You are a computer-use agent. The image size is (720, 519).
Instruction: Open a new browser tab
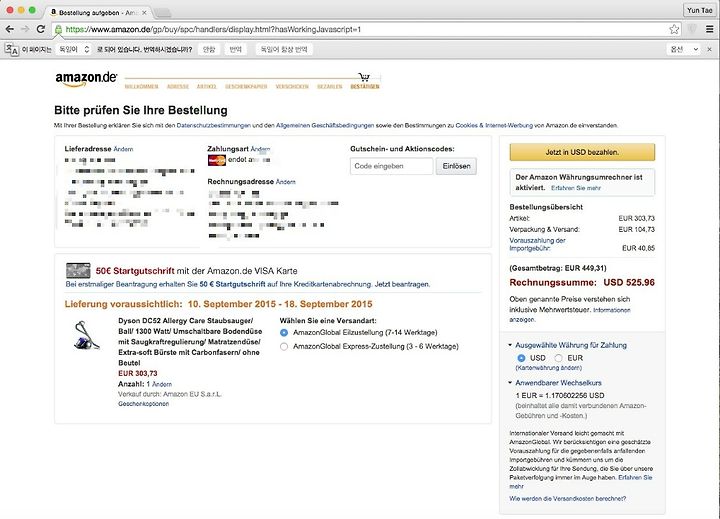[162, 12]
